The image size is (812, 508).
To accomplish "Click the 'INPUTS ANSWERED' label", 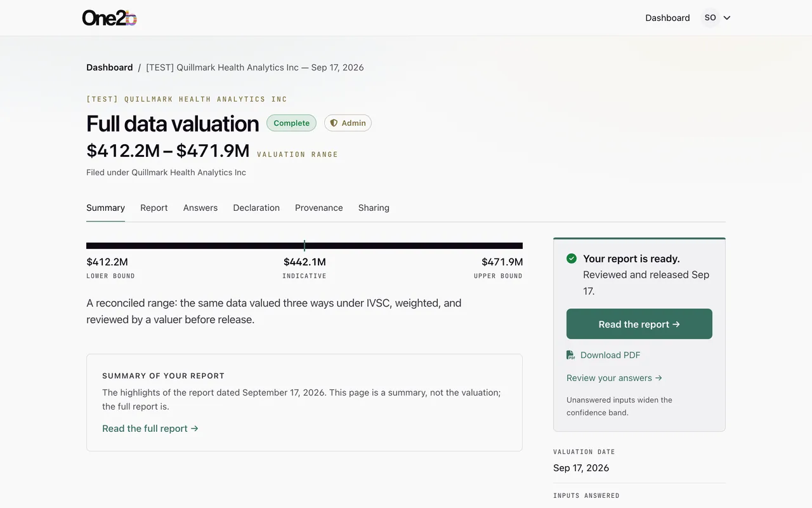I will (x=586, y=496).
